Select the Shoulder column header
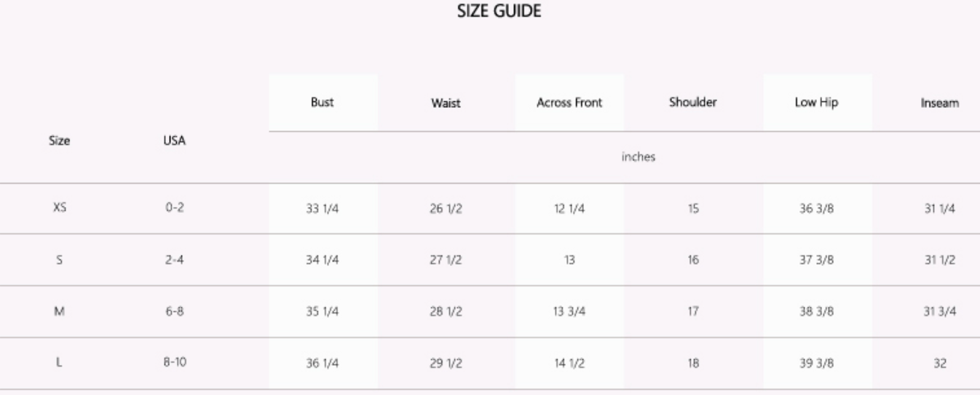The height and width of the screenshot is (395, 980). (692, 103)
